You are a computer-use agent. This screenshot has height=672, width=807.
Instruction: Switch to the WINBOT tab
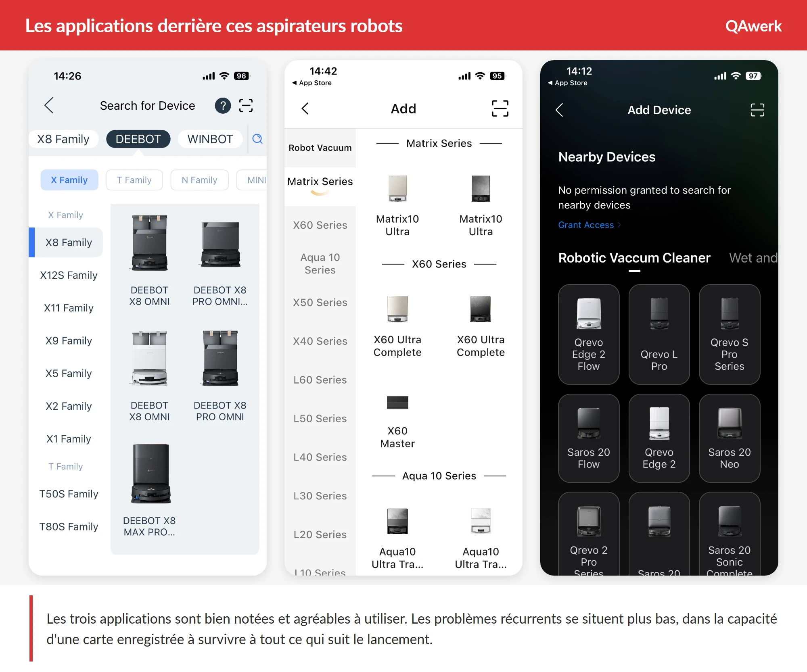click(210, 139)
